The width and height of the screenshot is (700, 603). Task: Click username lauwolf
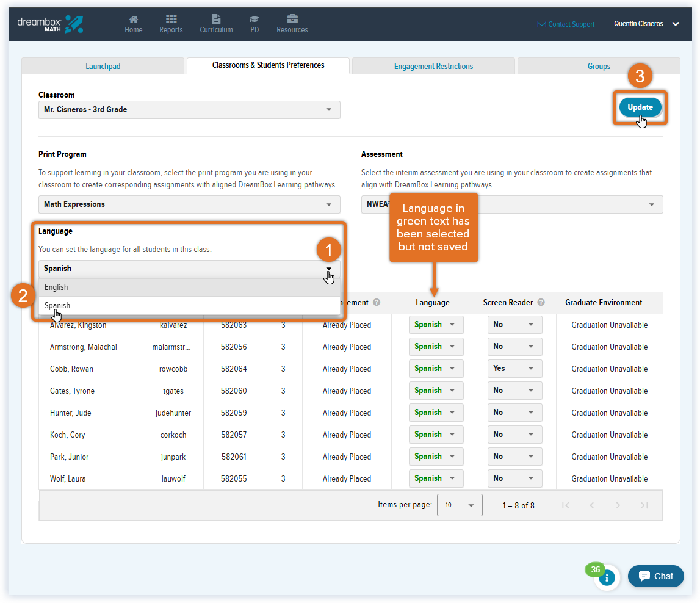(173, 478)
